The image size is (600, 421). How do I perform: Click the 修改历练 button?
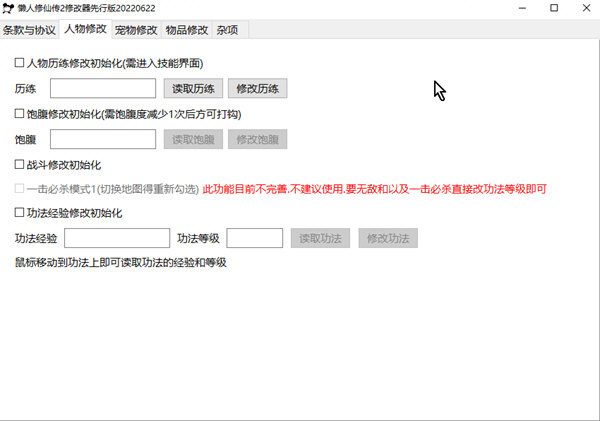(258, 88)
